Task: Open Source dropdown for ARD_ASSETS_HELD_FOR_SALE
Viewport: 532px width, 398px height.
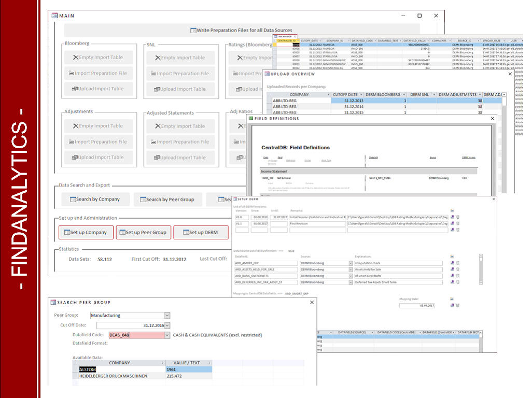Action: click(351, 269)
